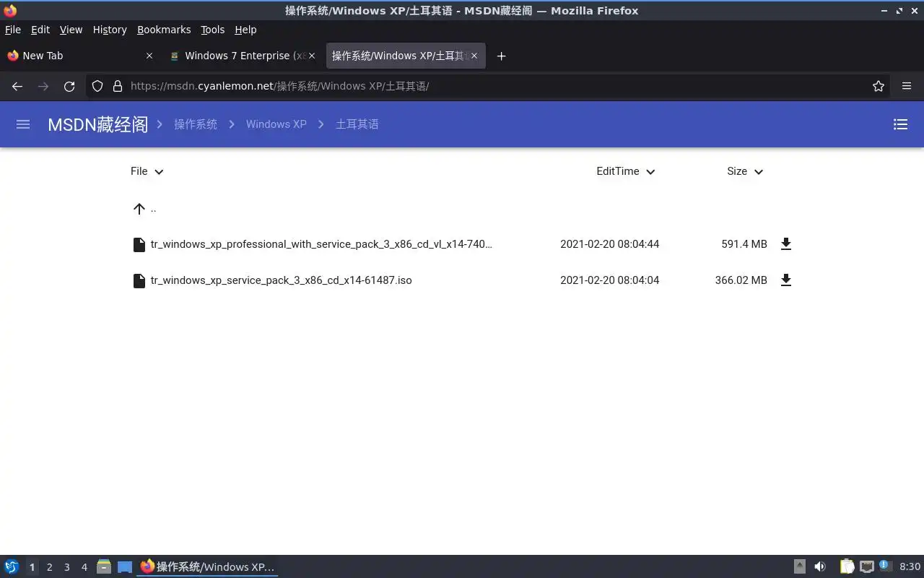This screenshot has height=578, width=924.
Task: Sort by Size column dropdown
Action: 745,171
